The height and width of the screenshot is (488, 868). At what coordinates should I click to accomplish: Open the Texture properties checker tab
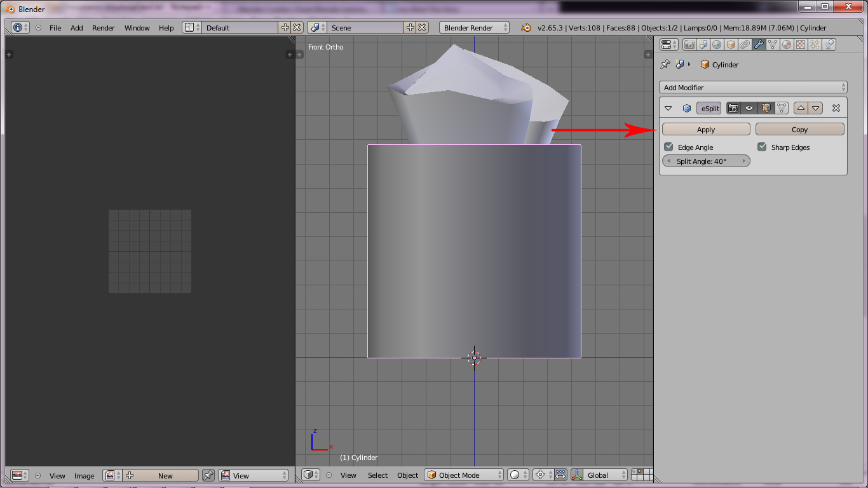pyautogui.click(x=801, y=44)
